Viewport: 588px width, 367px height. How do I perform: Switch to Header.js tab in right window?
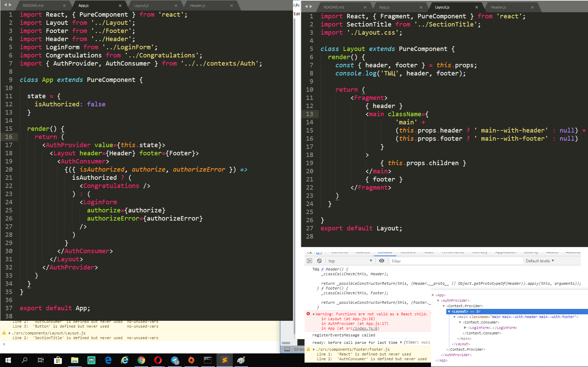(498, 7)
